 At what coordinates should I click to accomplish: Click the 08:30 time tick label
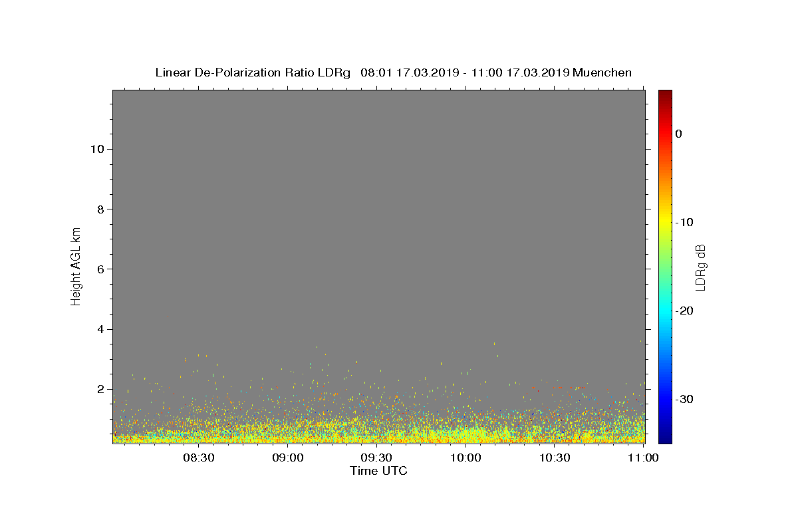199,458
